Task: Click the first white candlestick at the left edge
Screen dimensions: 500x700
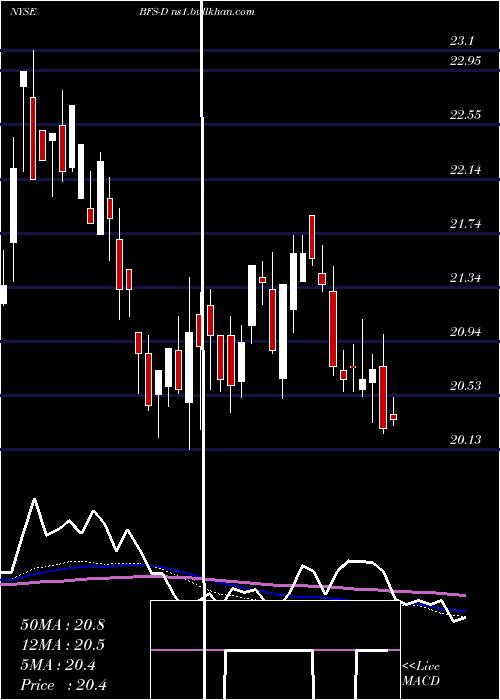Action: [4, 295]
